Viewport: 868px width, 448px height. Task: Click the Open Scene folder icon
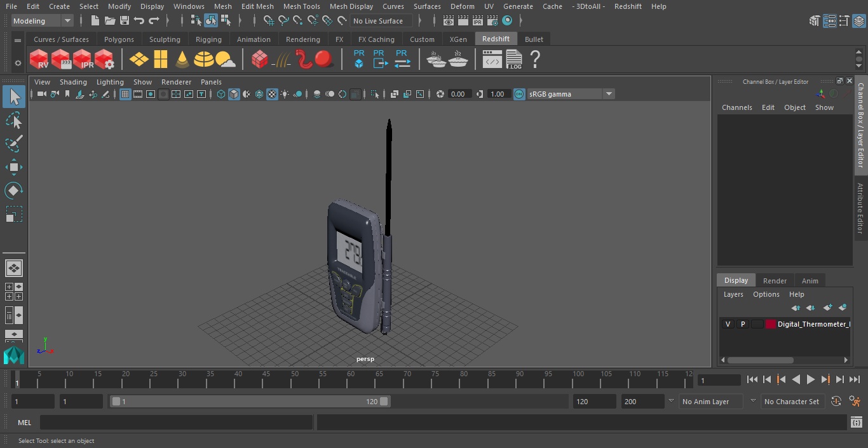[109, 21]
